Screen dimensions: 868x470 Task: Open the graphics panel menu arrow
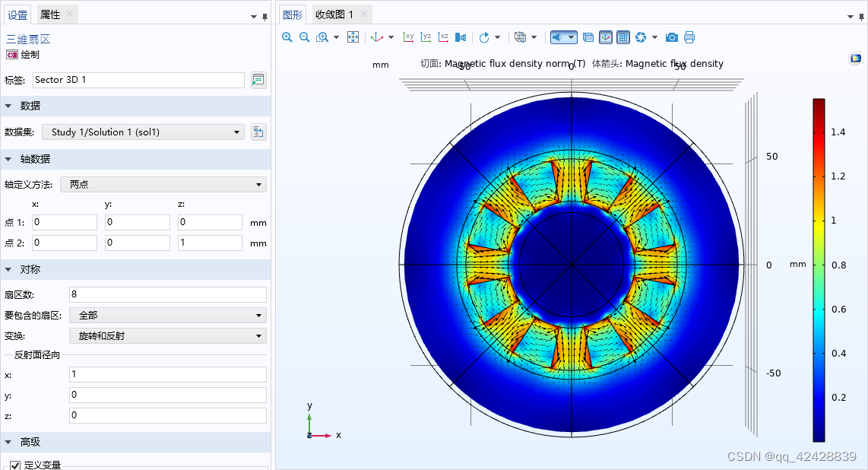point(851,17)
